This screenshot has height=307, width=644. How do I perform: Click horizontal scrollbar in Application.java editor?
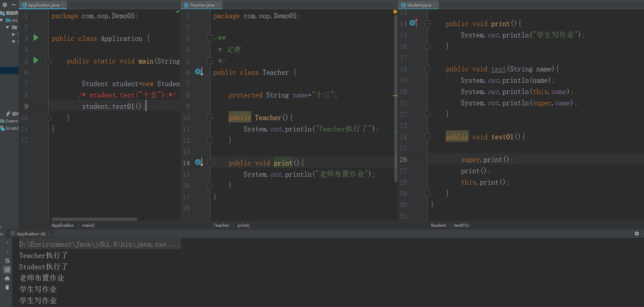(x=95, y=219)
